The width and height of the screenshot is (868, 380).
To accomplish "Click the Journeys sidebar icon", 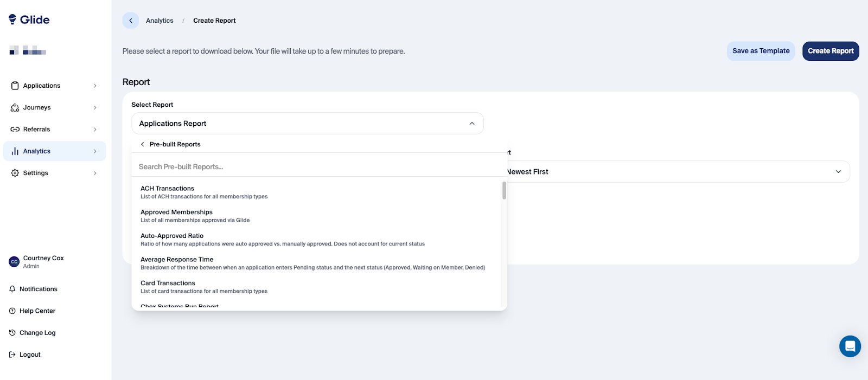I will [x=15, y=108].
